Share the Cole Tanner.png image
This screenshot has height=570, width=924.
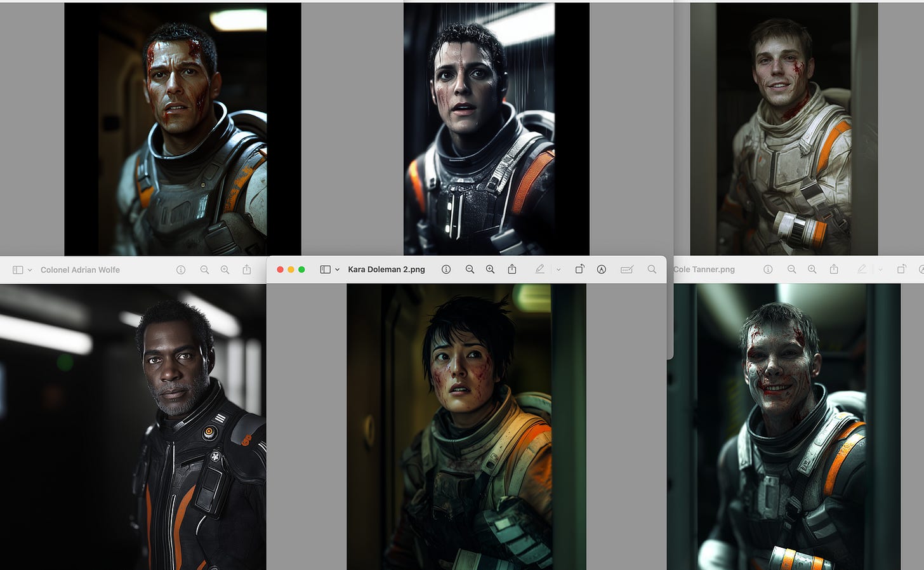(834, 270)
